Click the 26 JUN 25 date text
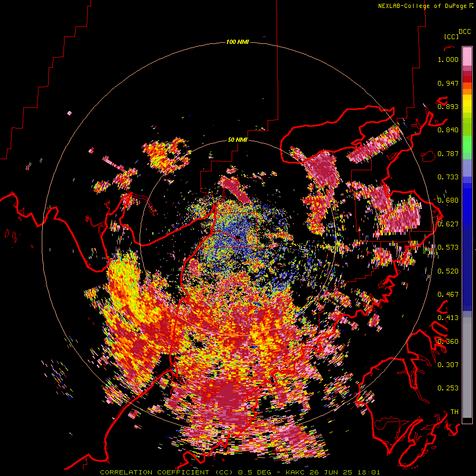The image size is (476, 476). click(x=330, y=472)
